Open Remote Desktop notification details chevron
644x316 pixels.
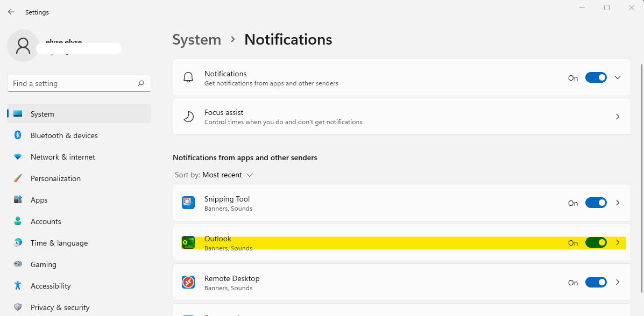(x=617, y=282)
